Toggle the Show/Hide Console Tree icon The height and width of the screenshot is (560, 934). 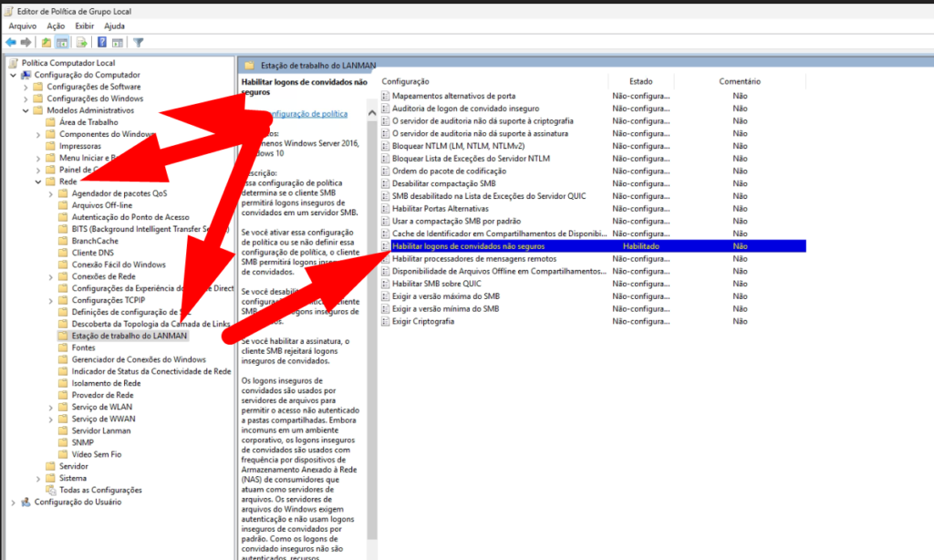coord(62,42)
